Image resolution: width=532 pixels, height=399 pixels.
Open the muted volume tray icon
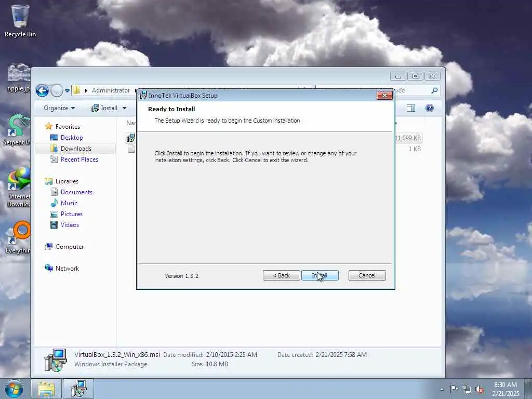(480, 389)
